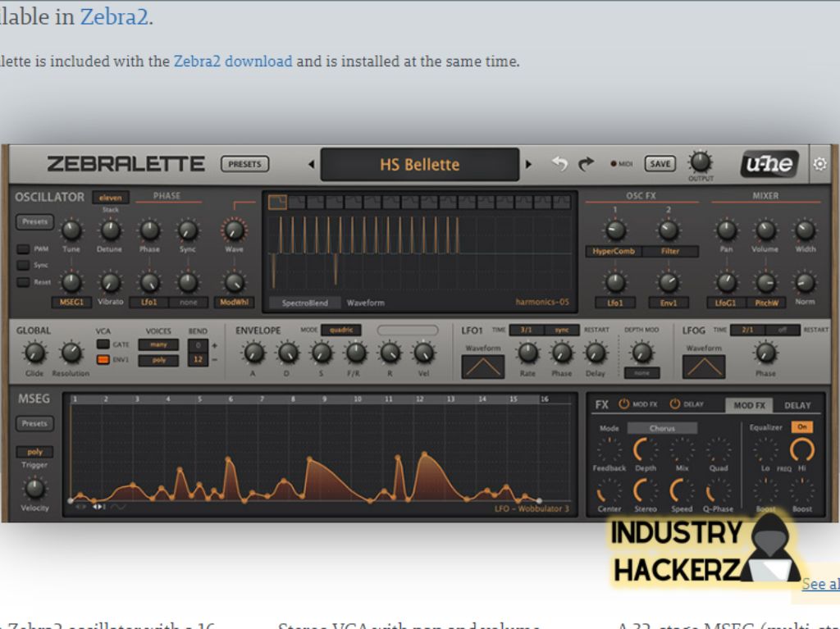Screen dimensions: 840x629
Task: Click the Resolution knob
Action: [x=71, y=353]
